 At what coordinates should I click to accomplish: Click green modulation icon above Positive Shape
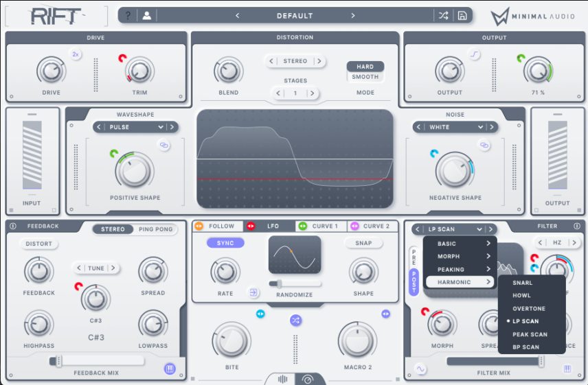(114, 153)
